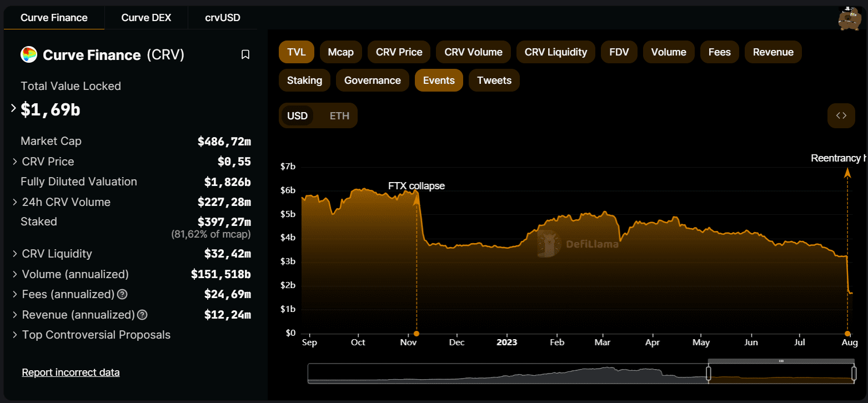The image size is (868, 403).
Task: Expand the Revenue (annualized) row
Action: coord(14,315)
